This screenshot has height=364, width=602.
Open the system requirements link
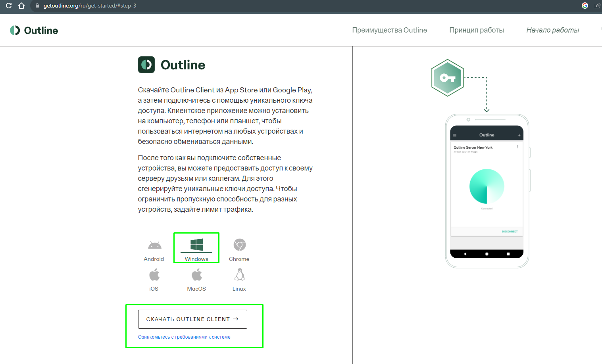click(184, 337)
